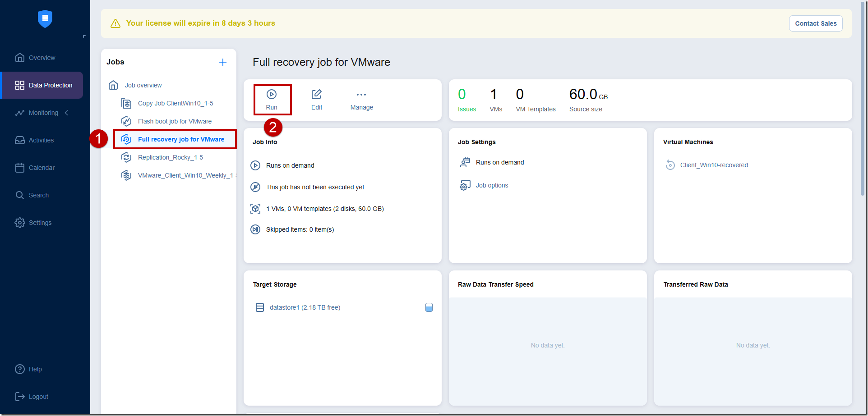868x416 pixels.
Task: Open the Manage menu with three dots
Action: [x=361, y=100]
